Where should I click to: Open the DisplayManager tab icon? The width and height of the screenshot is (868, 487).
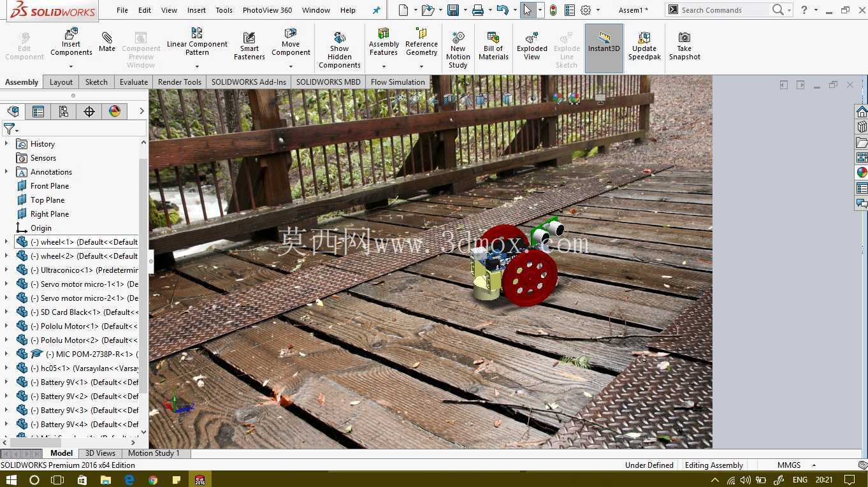click(115, 112)
